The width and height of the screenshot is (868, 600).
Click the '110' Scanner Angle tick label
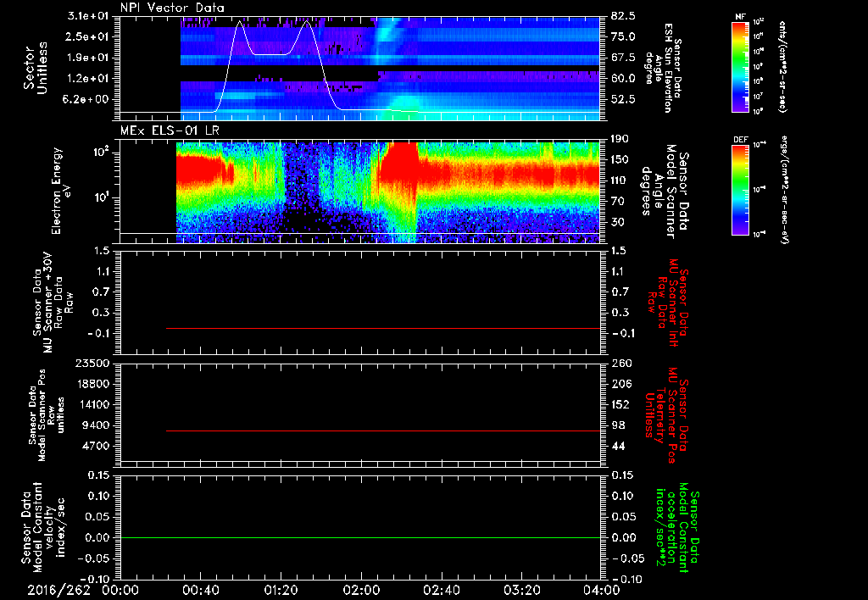pos(620,181)
